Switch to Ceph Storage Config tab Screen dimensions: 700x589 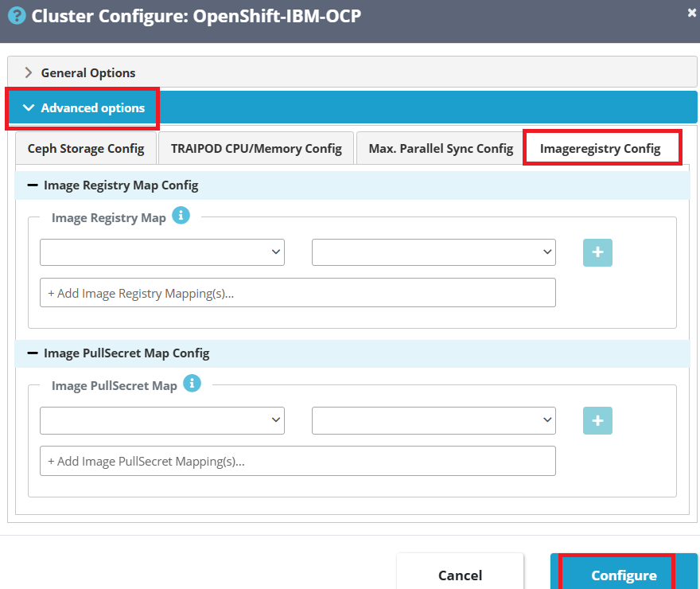[86, 148]
